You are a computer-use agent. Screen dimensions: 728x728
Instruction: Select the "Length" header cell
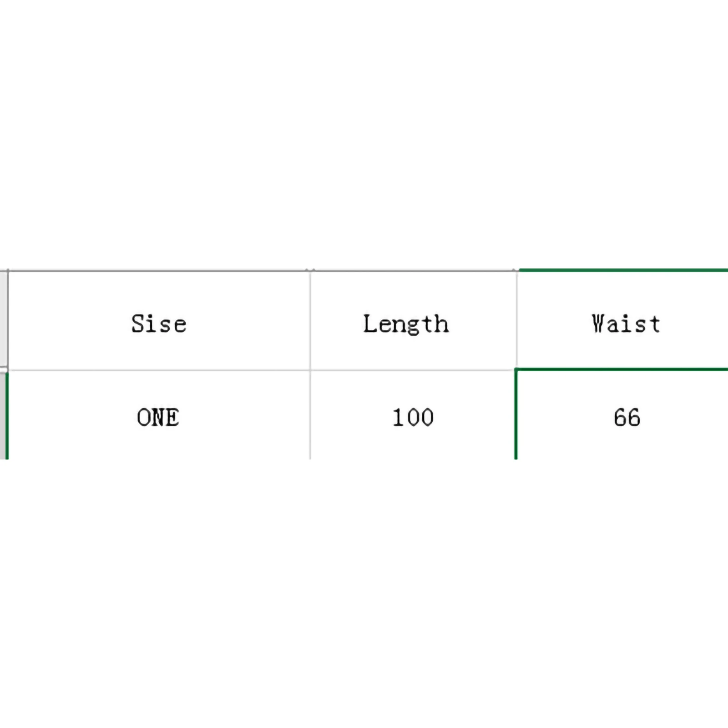(406, 324)
